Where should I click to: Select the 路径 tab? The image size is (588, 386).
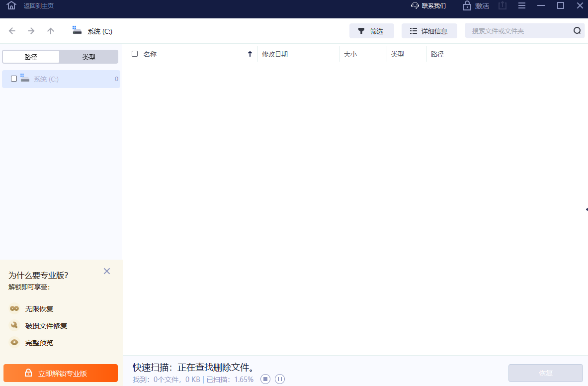click(31, 57)
